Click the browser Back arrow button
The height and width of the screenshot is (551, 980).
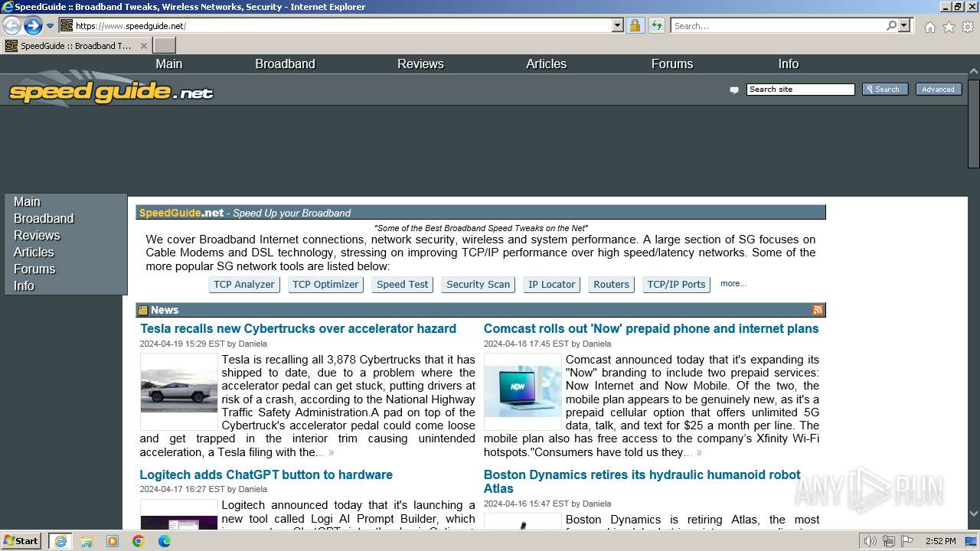[x=12, y=26]
